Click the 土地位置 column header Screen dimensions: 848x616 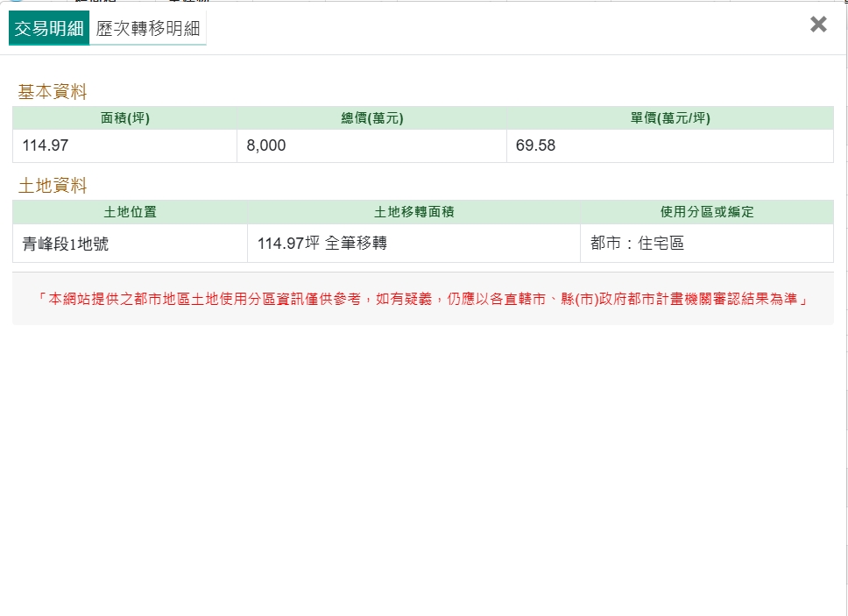click(130, 212)
